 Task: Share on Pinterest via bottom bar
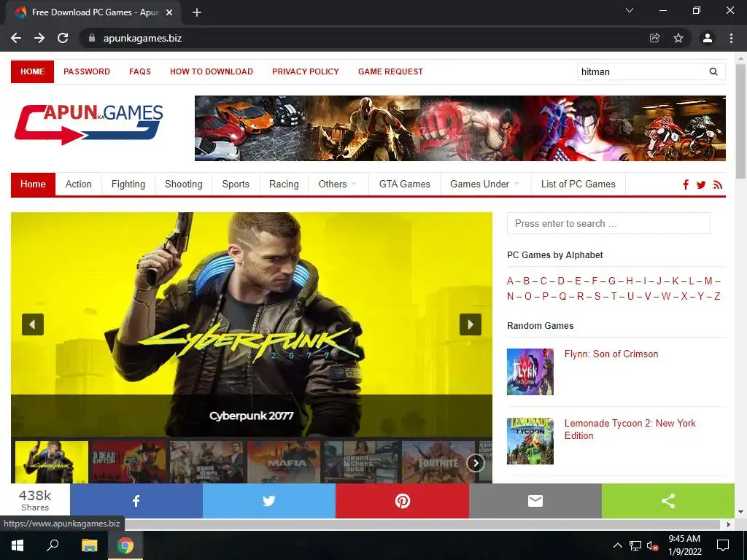point(403,501)
